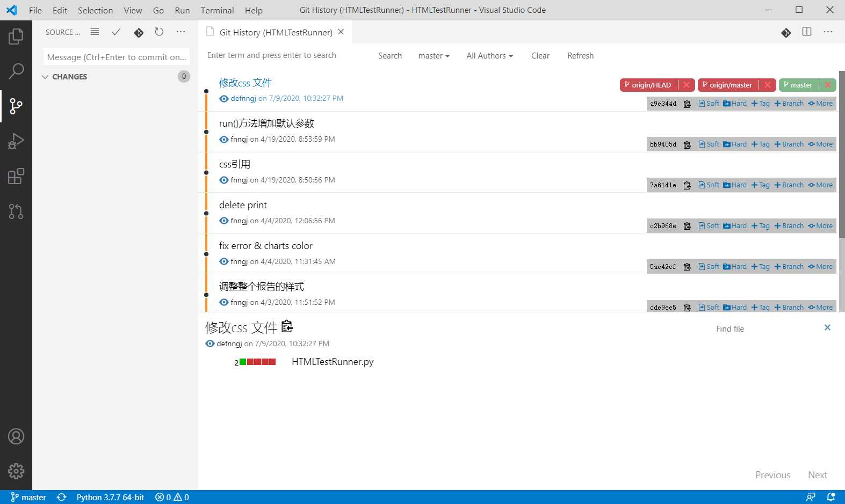The height and width of the screenshot is (504, 845).
Task: Copy commit hash 7a6141e icon
Action: (x=687, y=186)
